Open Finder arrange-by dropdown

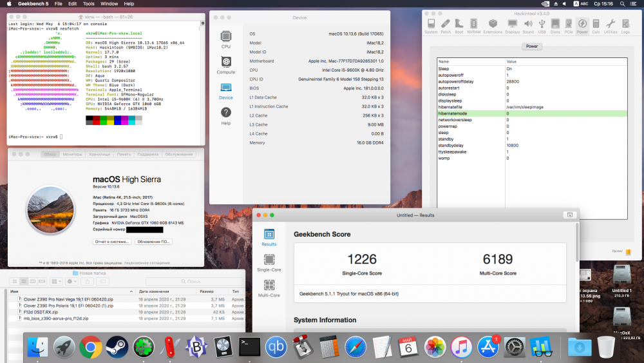coord(56,282)
